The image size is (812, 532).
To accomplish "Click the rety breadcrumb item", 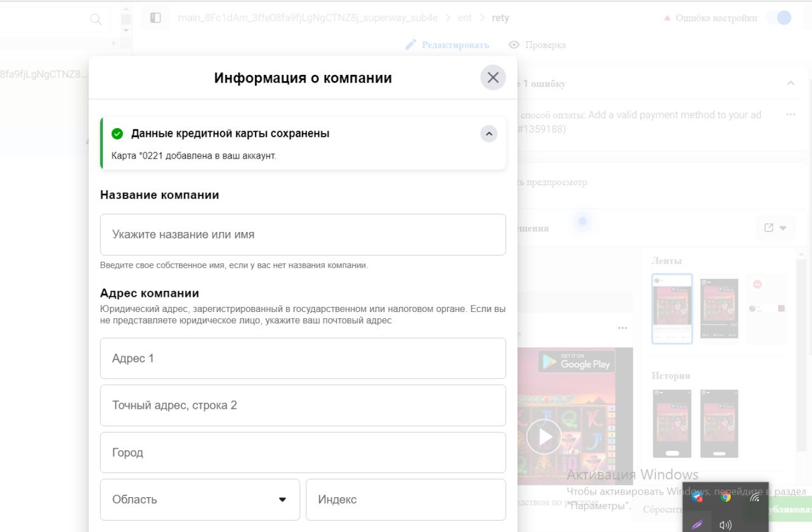I will point(501,18).
